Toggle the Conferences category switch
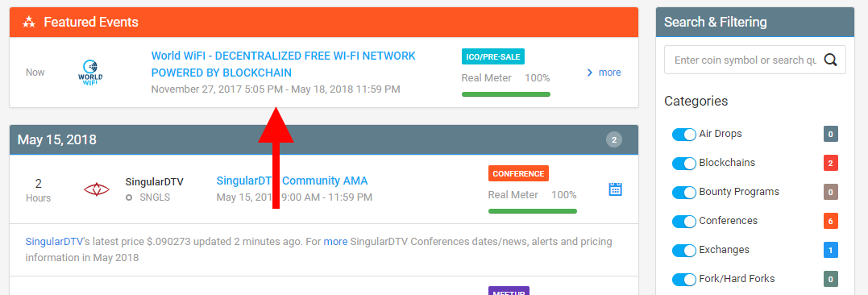Viewport: 868px width, 295px height. pyautogui.click(x=683, y=222)
